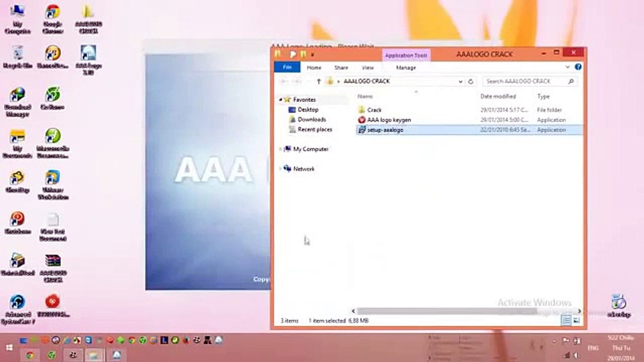644x362 pixels.
Task: Sort files by the Type column header
Action: [543, 96]
